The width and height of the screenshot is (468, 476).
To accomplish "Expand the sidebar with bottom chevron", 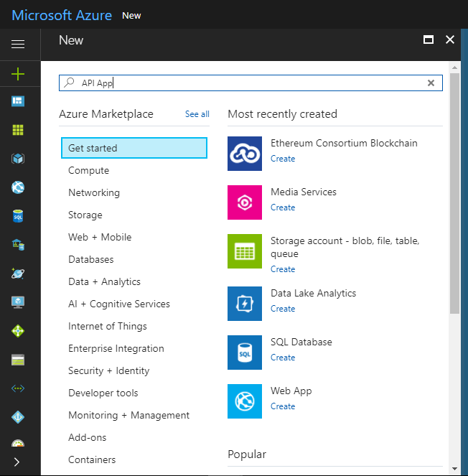I will [17, 462].
